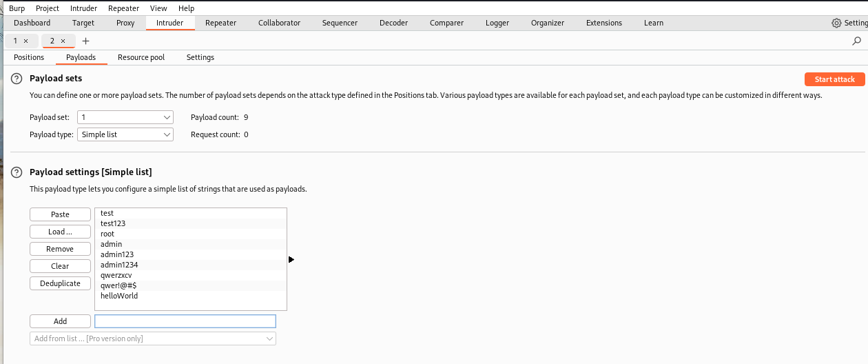Click the search magnifier icon

857,41
